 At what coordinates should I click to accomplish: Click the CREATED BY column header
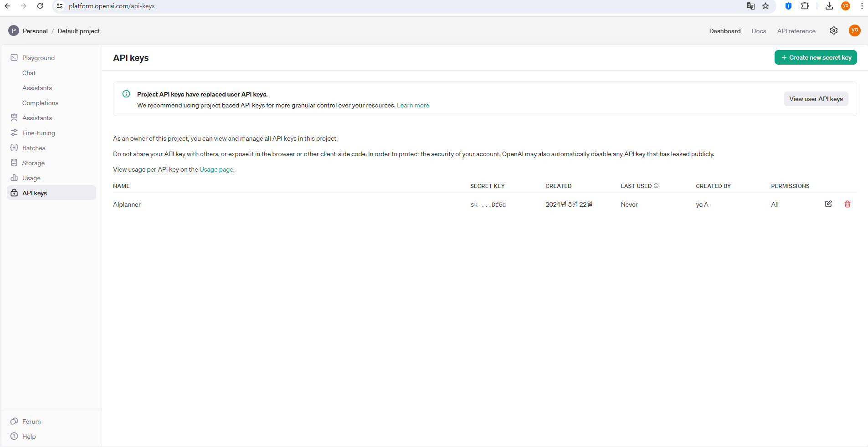coord(713,186)
